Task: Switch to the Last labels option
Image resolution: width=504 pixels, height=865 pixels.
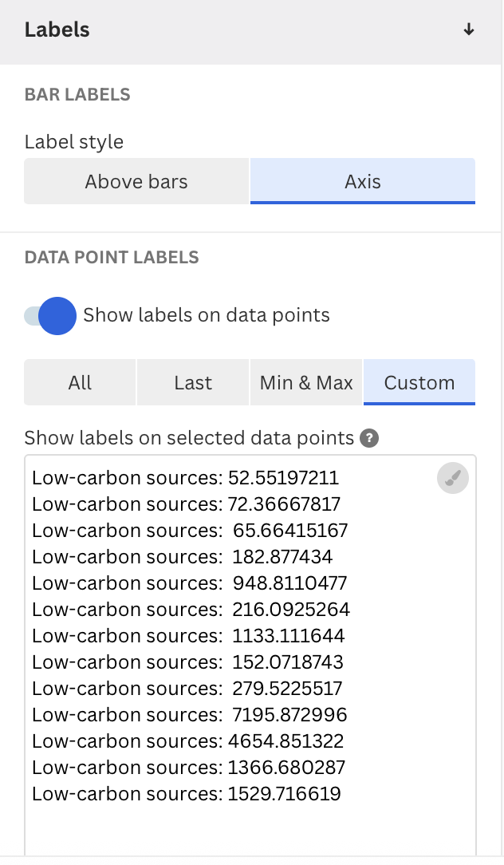Action: (193, 382)
